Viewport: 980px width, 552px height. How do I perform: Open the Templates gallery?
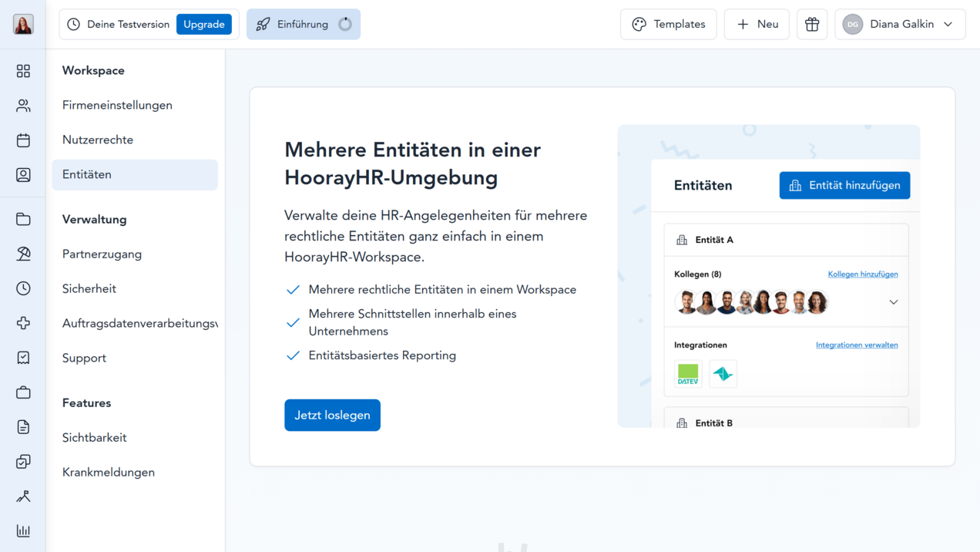tap(668, 24)
